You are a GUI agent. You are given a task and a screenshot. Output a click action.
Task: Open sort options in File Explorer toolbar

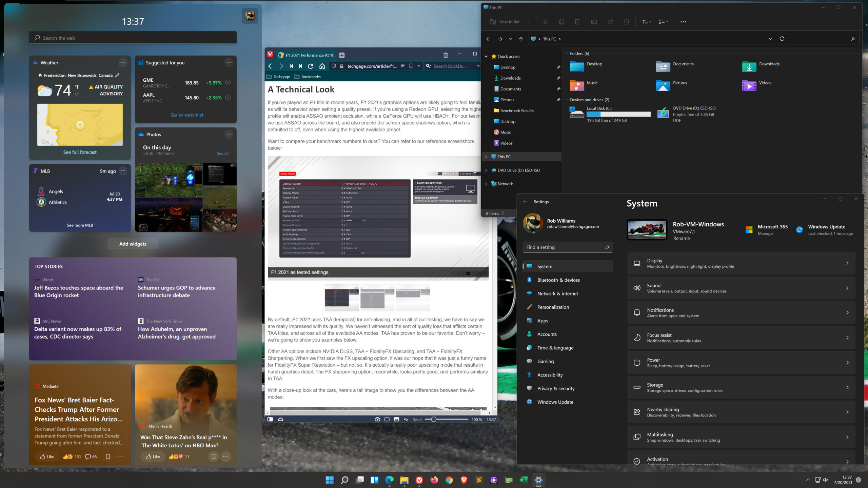tap(646, 22)
